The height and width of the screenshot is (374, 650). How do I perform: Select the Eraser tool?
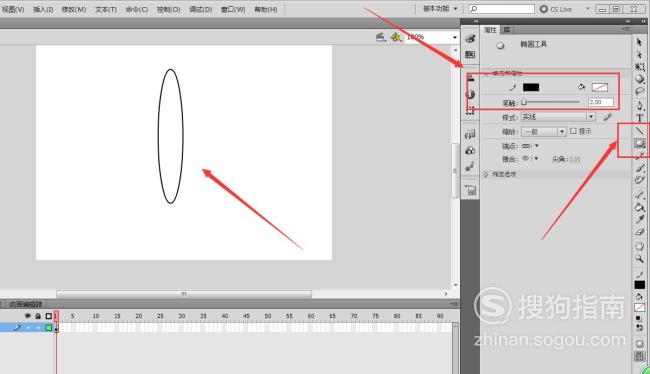click(x=640, y=233)
